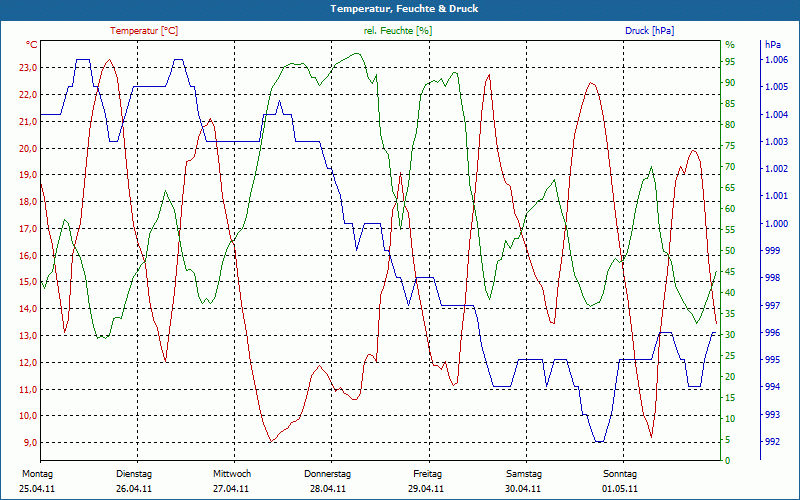Click the date 27.04.11
Image resolution: width=800 pixels, height=500 pixels.
pyautogui.click(x=231, y=489)
